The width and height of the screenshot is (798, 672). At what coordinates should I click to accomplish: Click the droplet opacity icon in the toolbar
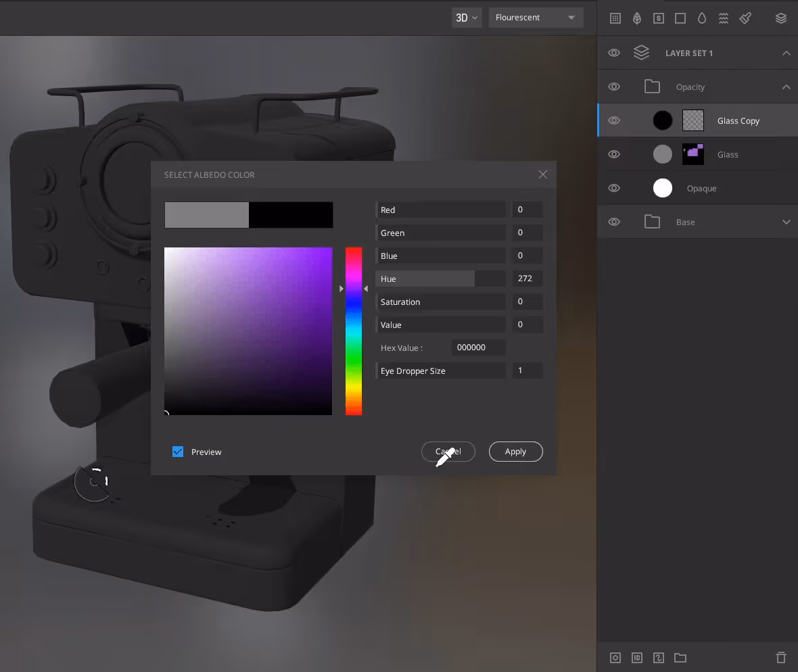pos(702,18)
